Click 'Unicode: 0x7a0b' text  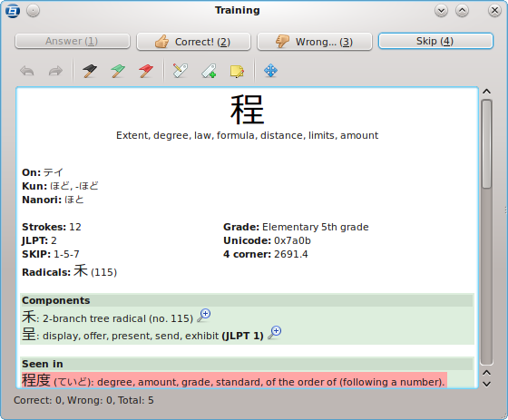tap(267, 240)
